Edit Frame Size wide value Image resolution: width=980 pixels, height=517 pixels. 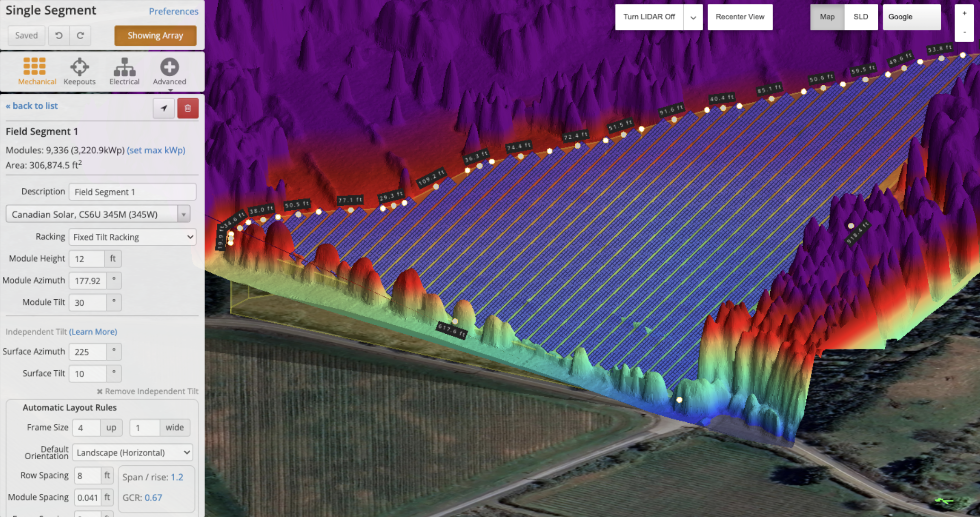[x=145, y=428]
